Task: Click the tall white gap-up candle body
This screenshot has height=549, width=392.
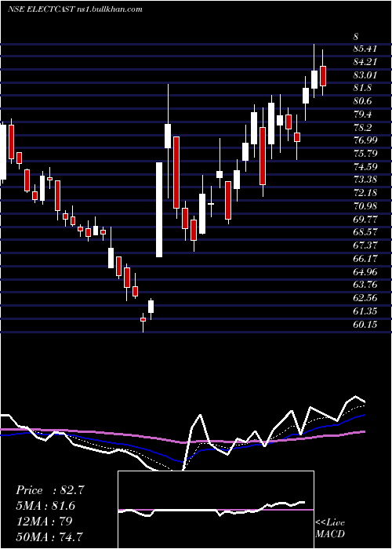Action: (159, 209)
